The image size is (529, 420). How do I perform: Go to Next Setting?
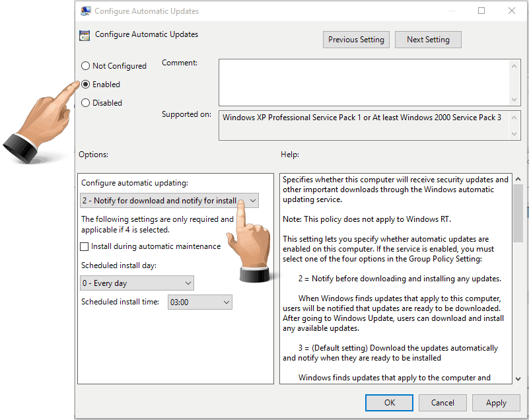coord(428,40)
